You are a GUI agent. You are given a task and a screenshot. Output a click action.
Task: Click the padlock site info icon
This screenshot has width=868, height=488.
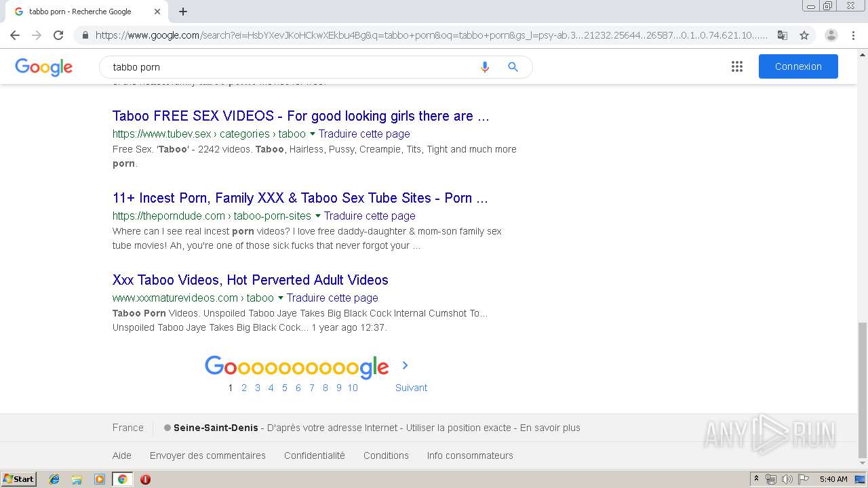click(x=85, y=35)
